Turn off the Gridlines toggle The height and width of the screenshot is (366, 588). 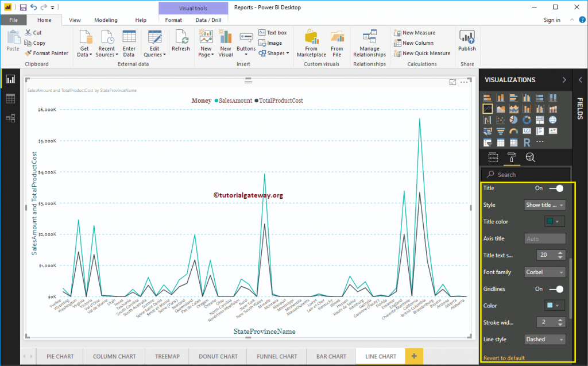[556, 288]
